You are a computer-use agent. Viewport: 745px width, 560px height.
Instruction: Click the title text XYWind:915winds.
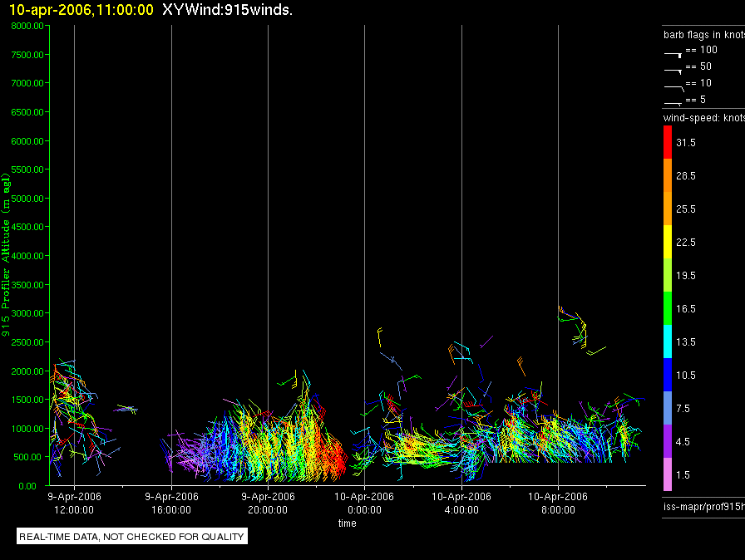(x=227, y=9)
